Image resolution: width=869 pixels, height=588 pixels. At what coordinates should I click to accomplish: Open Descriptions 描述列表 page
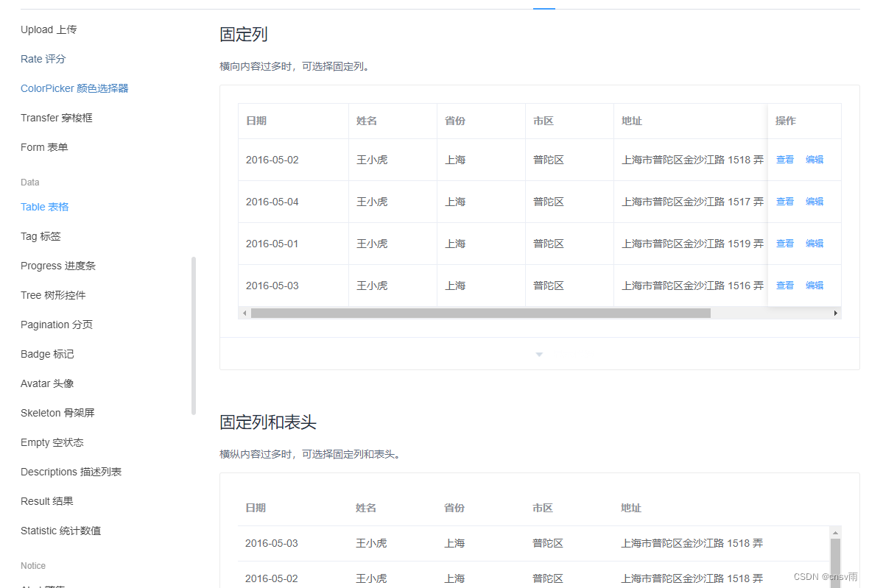click(x=71, y=472)
